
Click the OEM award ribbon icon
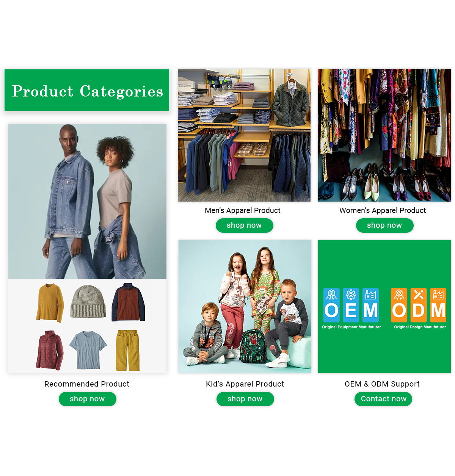(331, 294)
